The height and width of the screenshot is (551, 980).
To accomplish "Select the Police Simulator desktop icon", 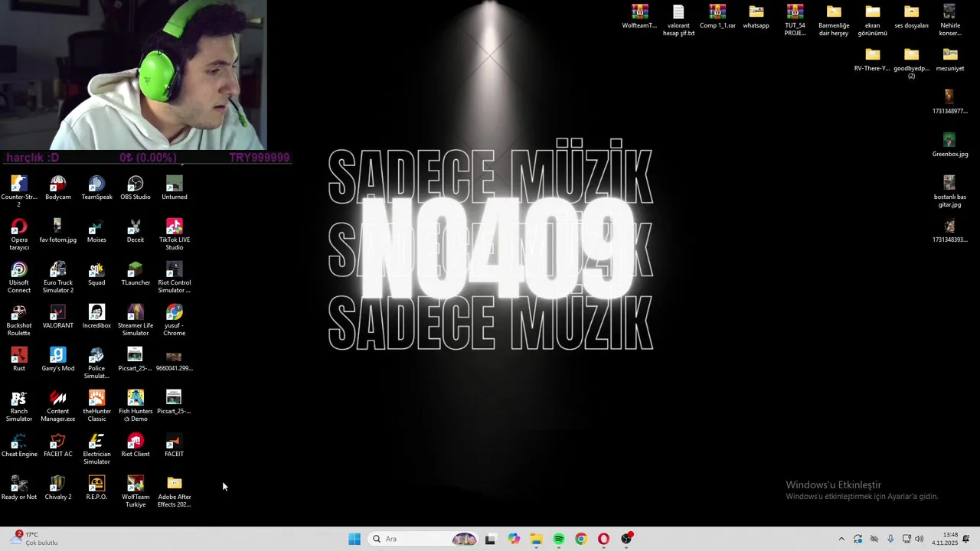I will pyautogui.click(x=96, y=363).
